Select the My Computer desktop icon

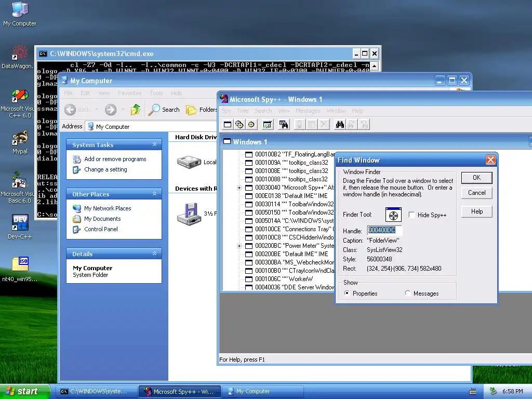[20, 14]
